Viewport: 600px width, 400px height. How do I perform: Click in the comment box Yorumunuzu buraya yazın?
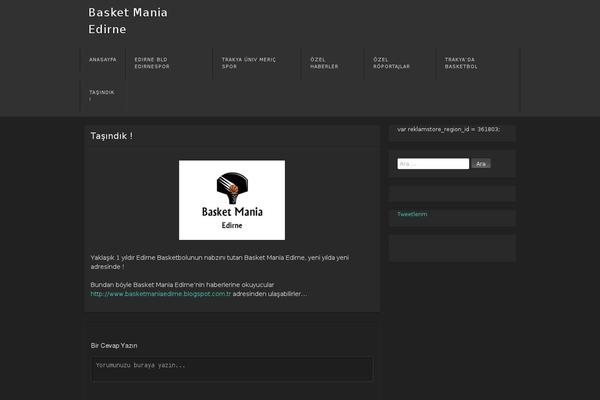[232, 369]
